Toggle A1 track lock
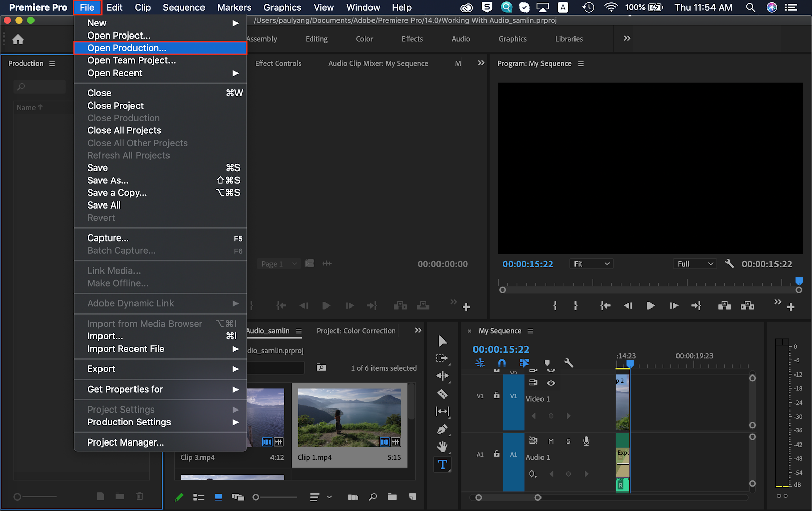 tap(497, 454)
